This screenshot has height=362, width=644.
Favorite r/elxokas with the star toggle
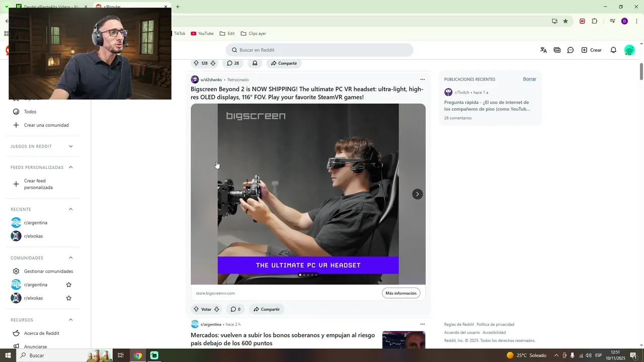coord(69,298)
